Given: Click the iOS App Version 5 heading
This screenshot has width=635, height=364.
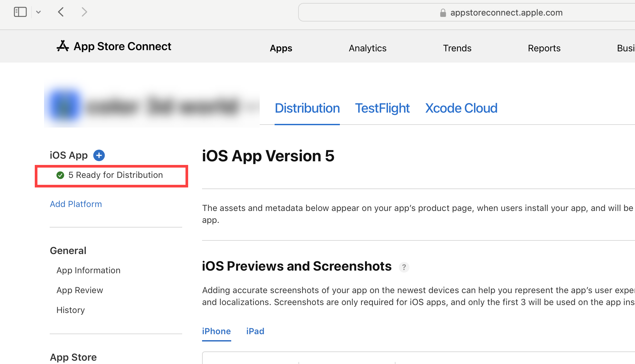Looking at the screenshot, I should coord(268,156).
